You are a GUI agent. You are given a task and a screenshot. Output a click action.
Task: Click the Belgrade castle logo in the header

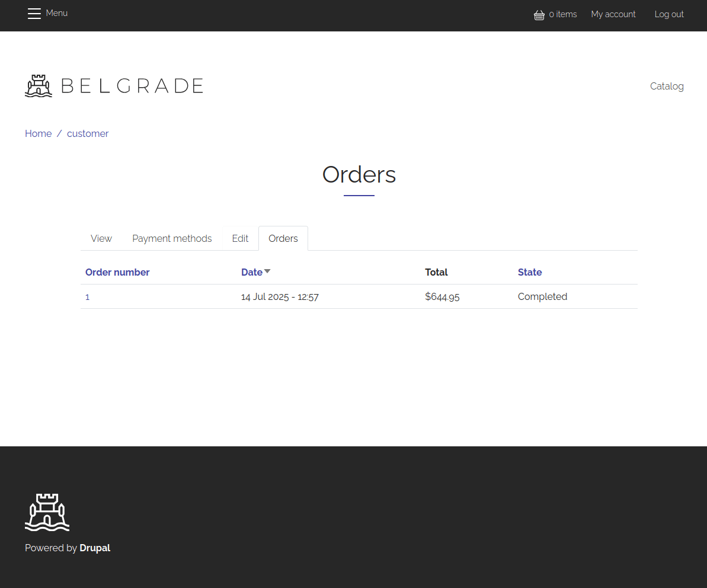click(39, 86)
